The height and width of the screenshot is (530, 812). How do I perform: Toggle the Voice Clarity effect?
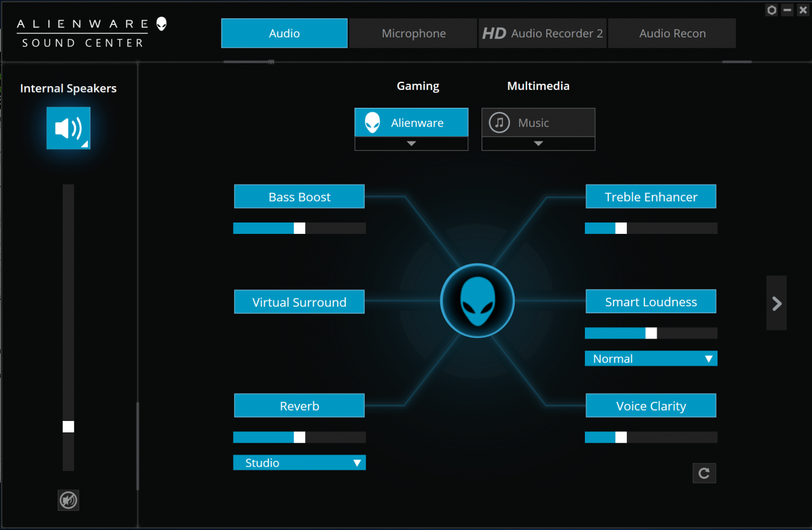click(651, 406)
